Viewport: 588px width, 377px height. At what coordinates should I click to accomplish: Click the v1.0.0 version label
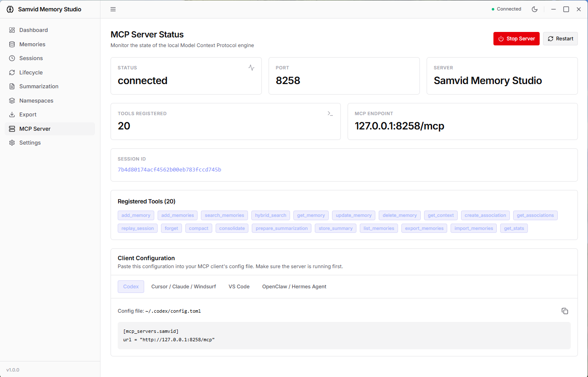(13, 370)
